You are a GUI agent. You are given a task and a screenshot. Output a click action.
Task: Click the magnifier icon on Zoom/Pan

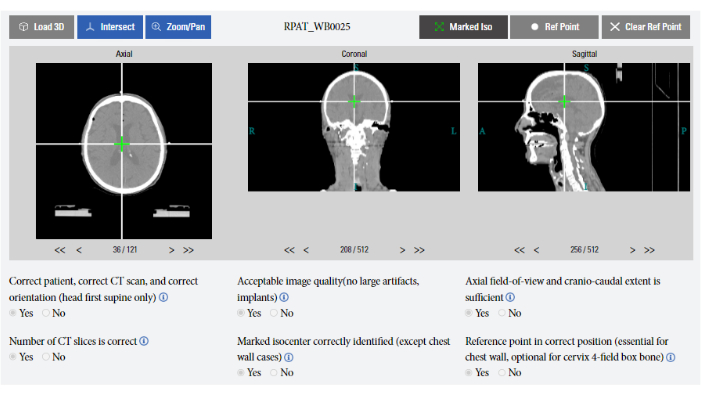point(156,27)
